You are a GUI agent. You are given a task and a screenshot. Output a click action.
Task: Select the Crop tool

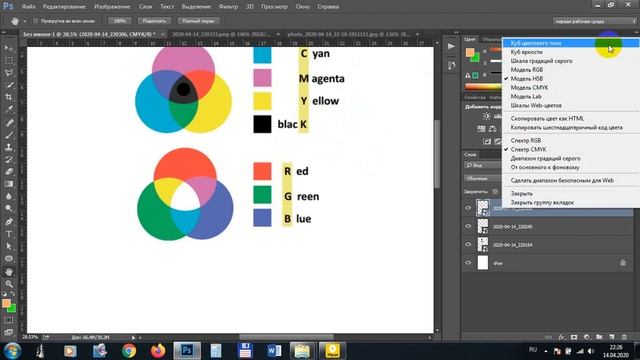tap(9, 97)
